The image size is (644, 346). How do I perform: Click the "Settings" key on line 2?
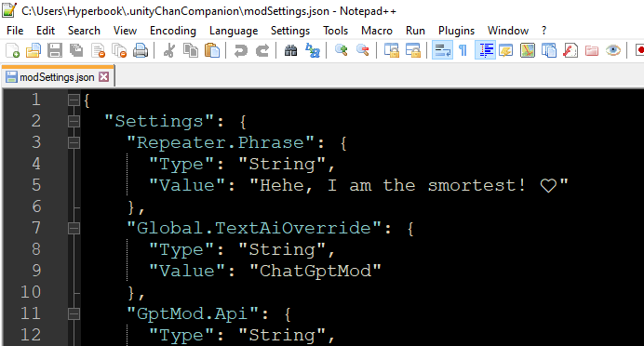click(159, 121)
